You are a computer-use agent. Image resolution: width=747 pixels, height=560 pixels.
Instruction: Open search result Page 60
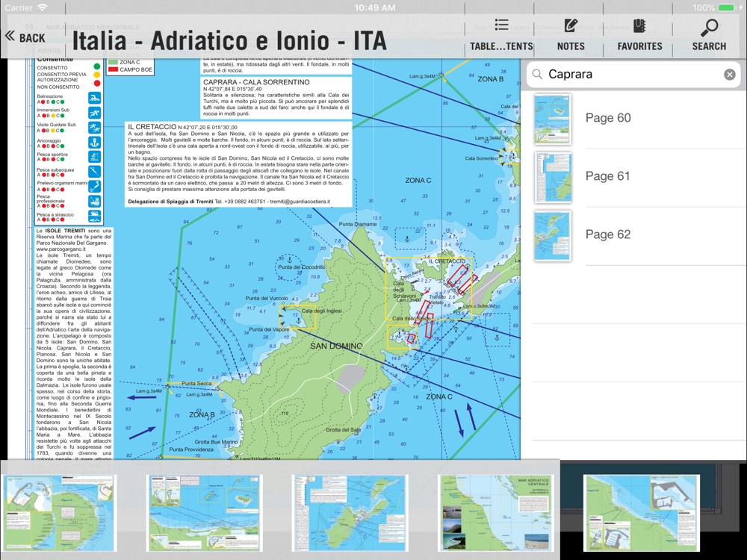[x=608, y=118]
